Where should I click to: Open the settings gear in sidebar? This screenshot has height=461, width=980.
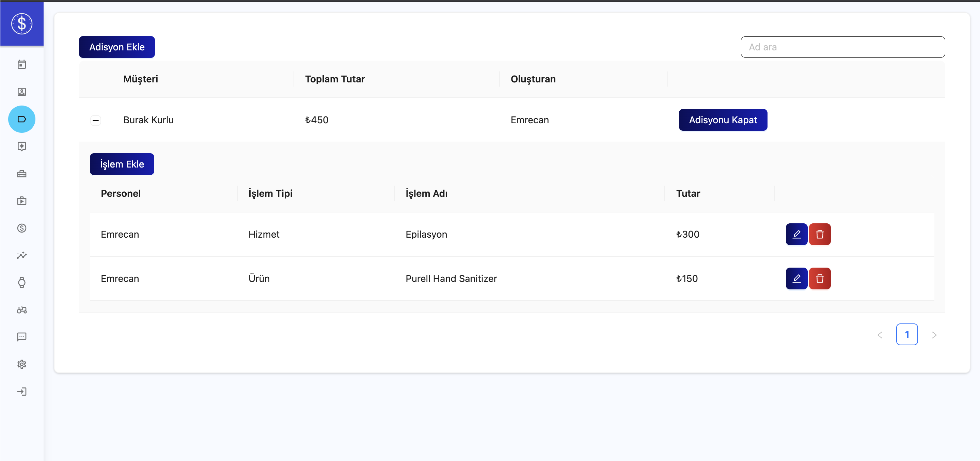pyautogui.click(x=22, y=364)
